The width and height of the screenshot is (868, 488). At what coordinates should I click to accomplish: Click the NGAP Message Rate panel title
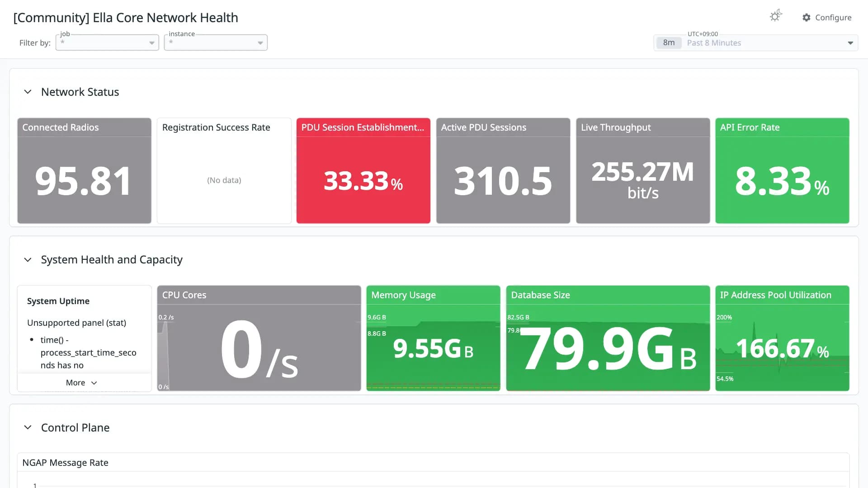point(65,463)
